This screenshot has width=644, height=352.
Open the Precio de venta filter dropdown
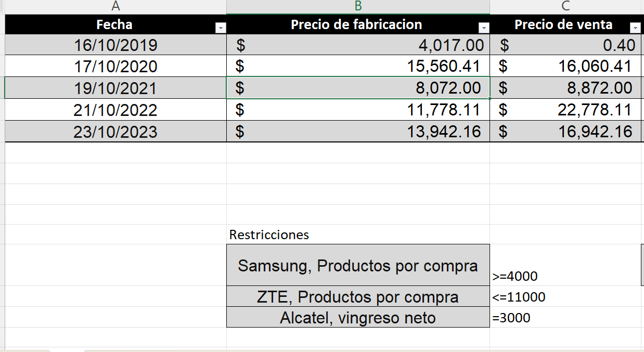click(x=635, y=28)
